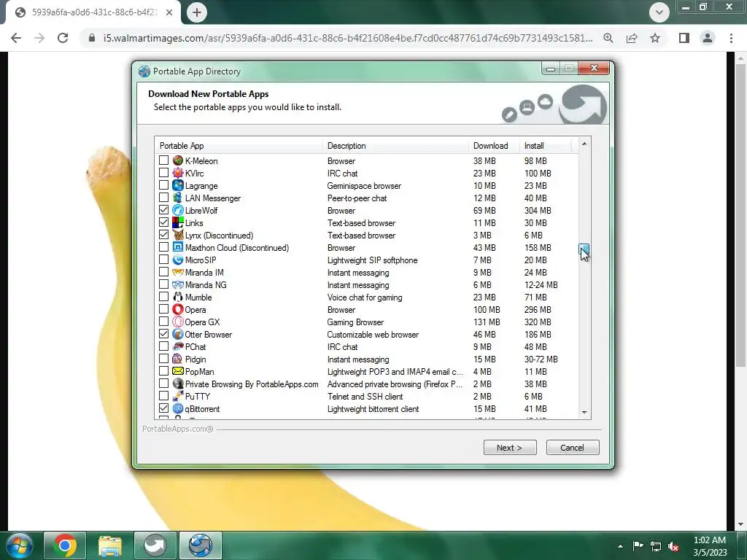
Task: Uncheck the Lynx (Discontinued) checkbox
Action: (163, 235)
